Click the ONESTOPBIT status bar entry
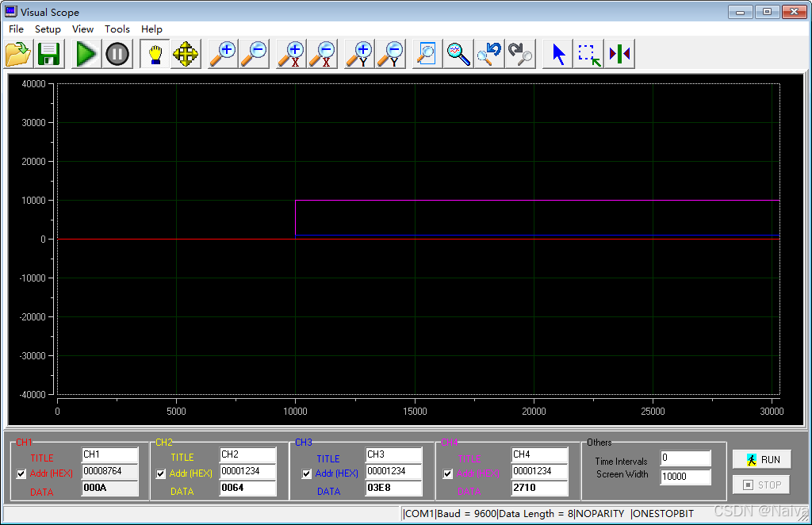The image size is (812, 525). click(x=662, y=514)
